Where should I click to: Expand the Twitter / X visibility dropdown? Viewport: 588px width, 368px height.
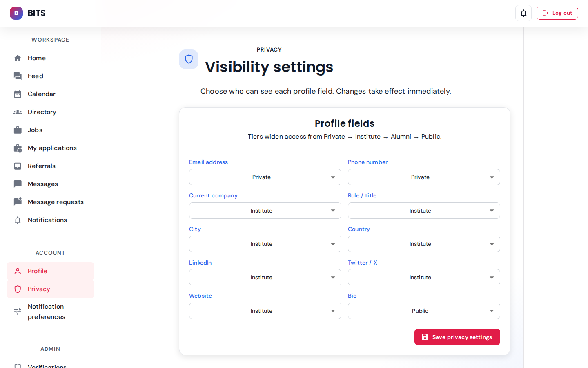point(424,277)
